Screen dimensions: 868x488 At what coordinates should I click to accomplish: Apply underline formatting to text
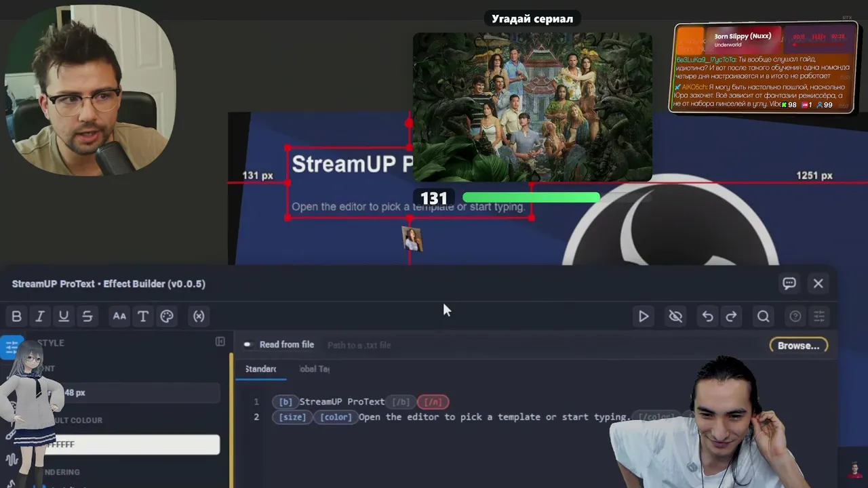coord(64,316)
